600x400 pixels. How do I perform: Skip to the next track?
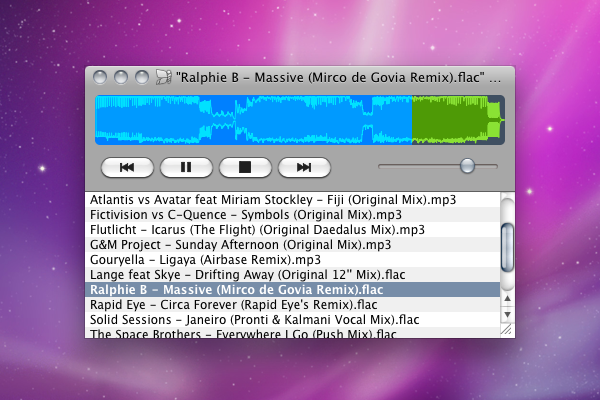click(x=304, y=167)
